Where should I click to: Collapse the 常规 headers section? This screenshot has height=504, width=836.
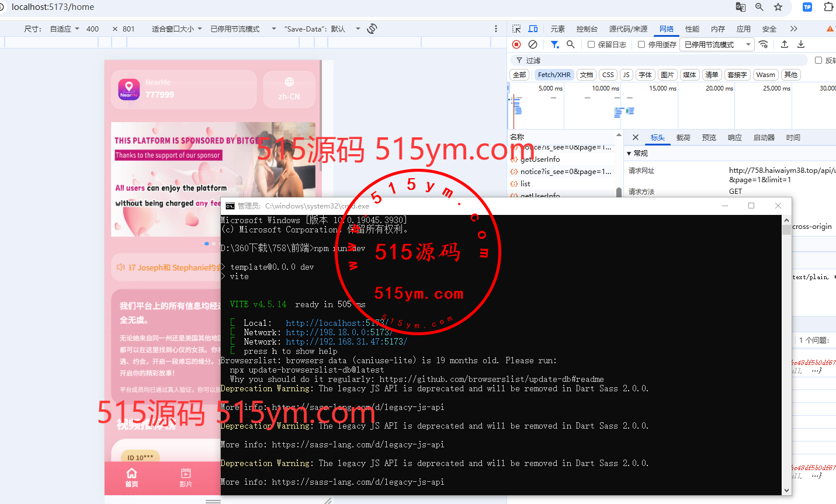pyautogui.click(x=637, y=153)
